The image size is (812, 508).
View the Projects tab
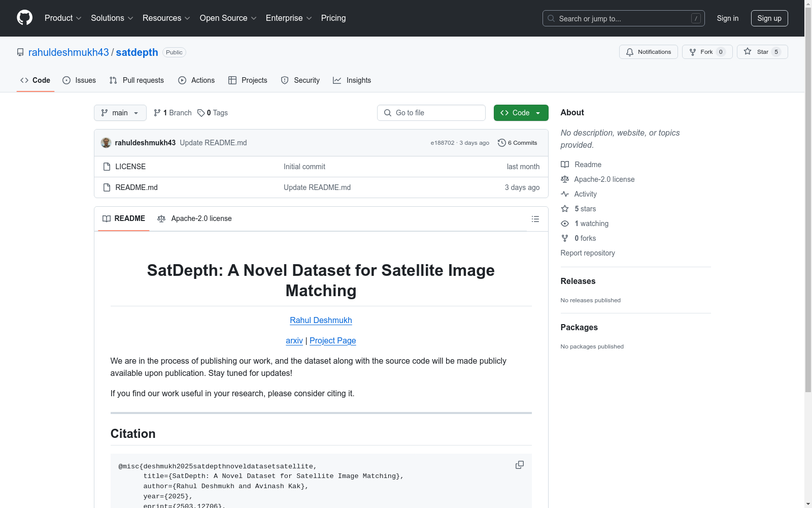tap(248, 80)
